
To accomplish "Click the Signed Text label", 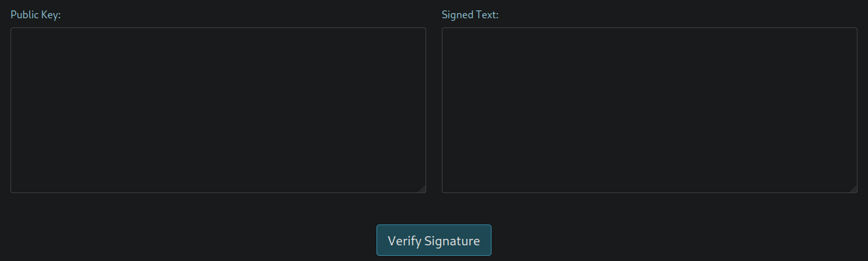I will point(470,14).
